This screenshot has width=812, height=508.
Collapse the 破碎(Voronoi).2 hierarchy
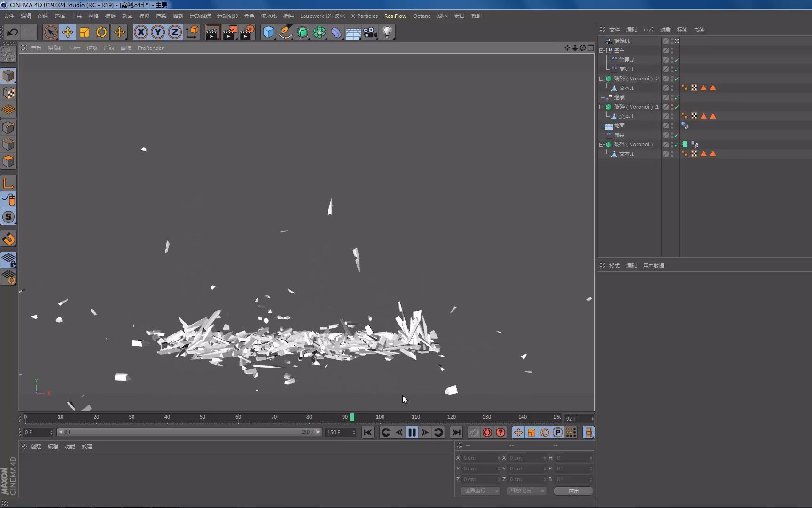pos(602,79)
